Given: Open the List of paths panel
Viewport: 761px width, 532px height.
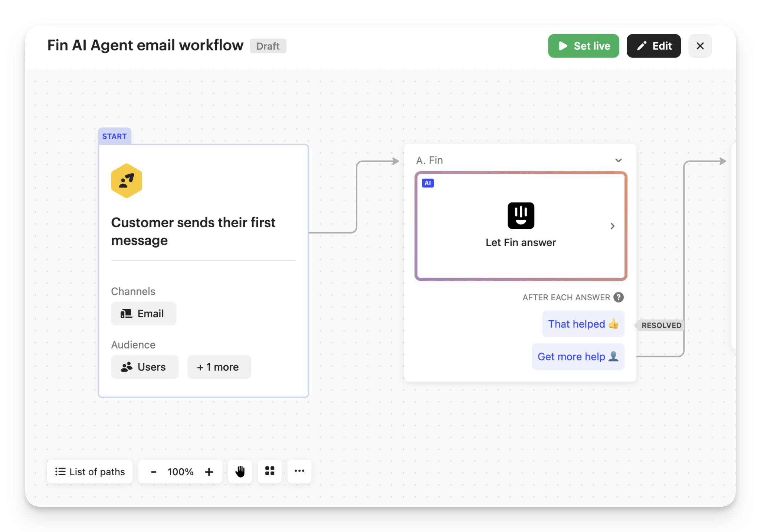Looking at the screenshot, I should pyautogui.click(x=90, y=472).
